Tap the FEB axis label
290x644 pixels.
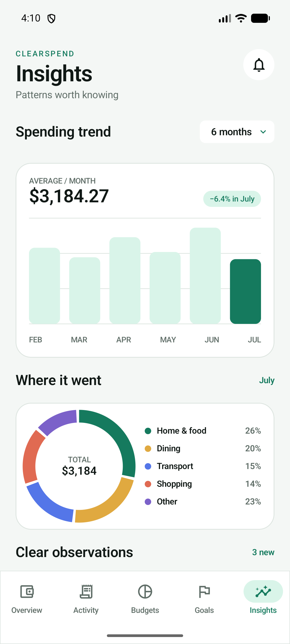(35, 340)
